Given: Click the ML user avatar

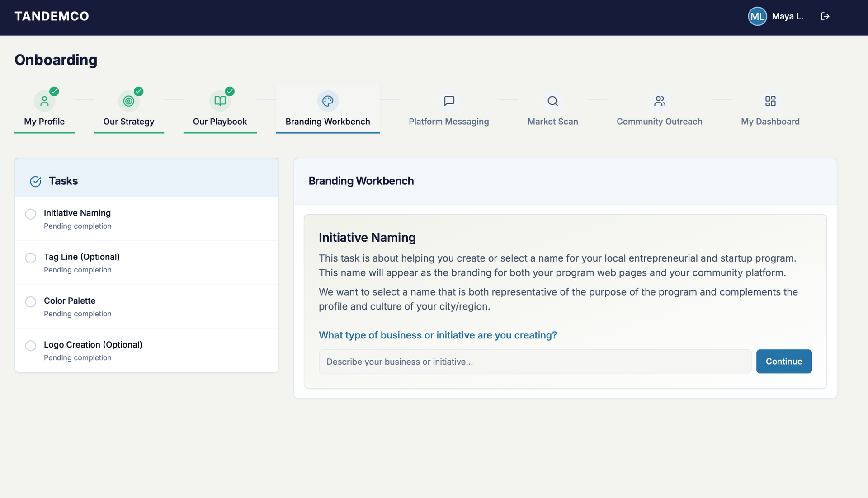Looking at the screenshot, I should (757, 16).
